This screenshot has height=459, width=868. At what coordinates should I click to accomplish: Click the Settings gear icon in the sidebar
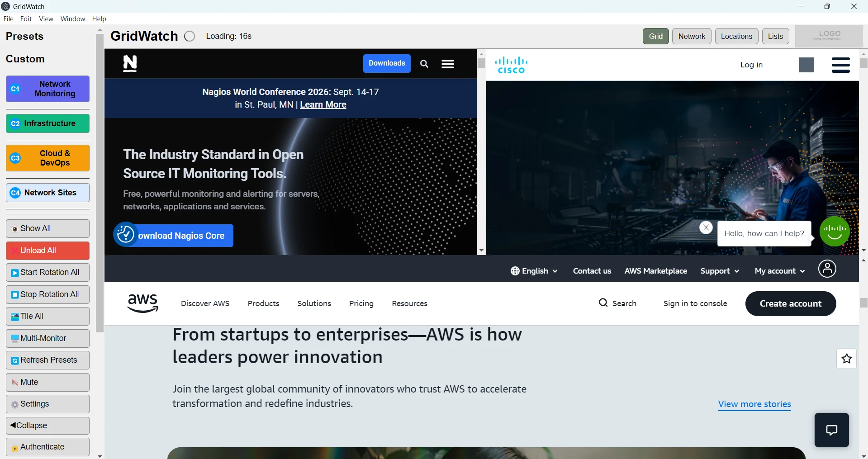(14, 404)
